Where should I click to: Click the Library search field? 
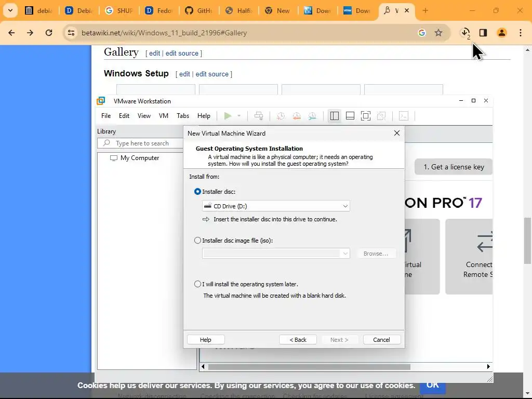[x=141, y=143]
